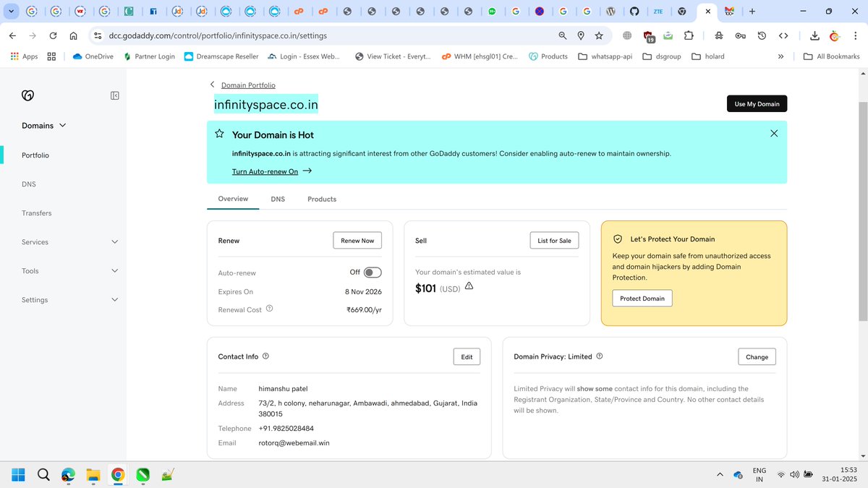Screen dimensions: 868x488
Task: Click the Protect Domain button
Action: click(x=642, y=299)
